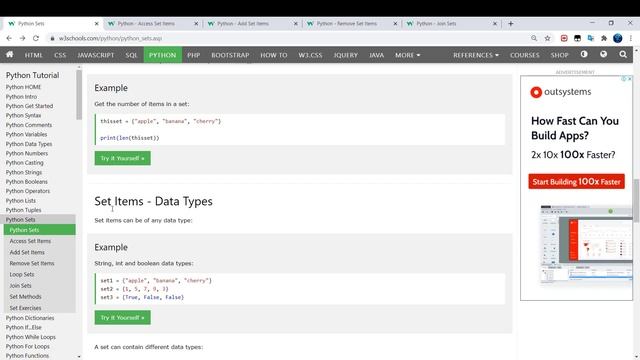
Task: Click the browser back arrow
Action: (x=9, y=38)
